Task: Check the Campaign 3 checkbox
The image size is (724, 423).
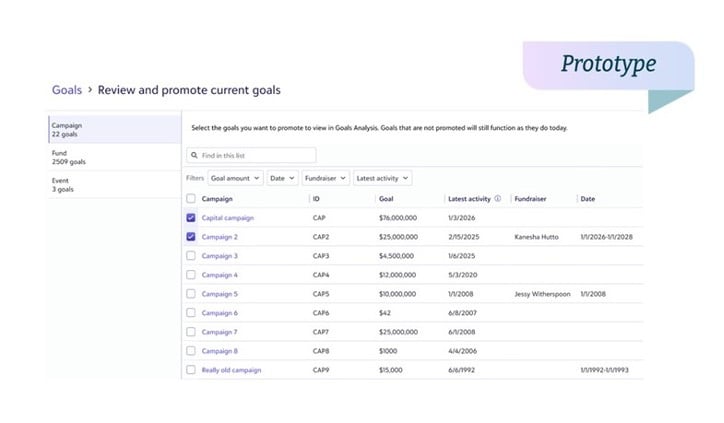Action: (x=191, y=255)
